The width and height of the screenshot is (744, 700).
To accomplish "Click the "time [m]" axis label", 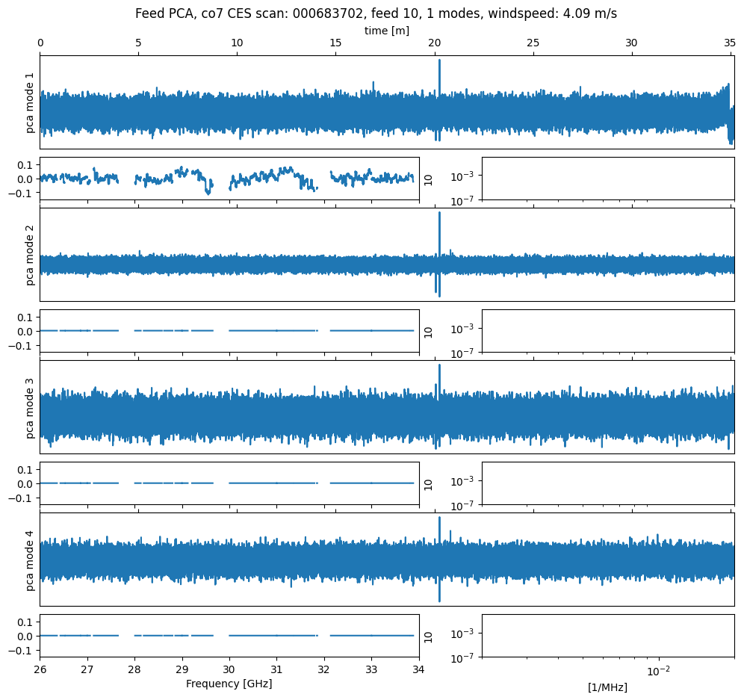I will tap(386, 31).
